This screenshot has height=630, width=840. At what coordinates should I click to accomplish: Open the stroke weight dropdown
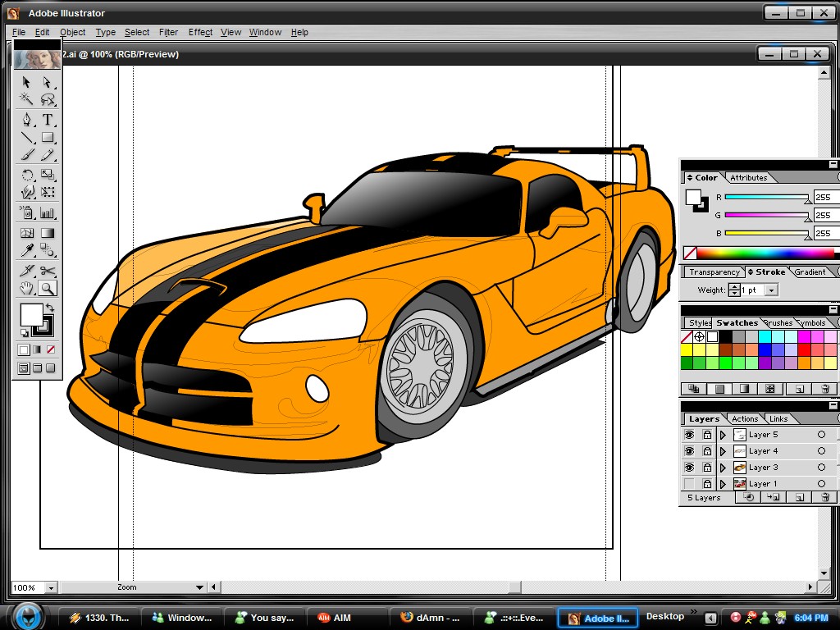click(x=771, y=290)
